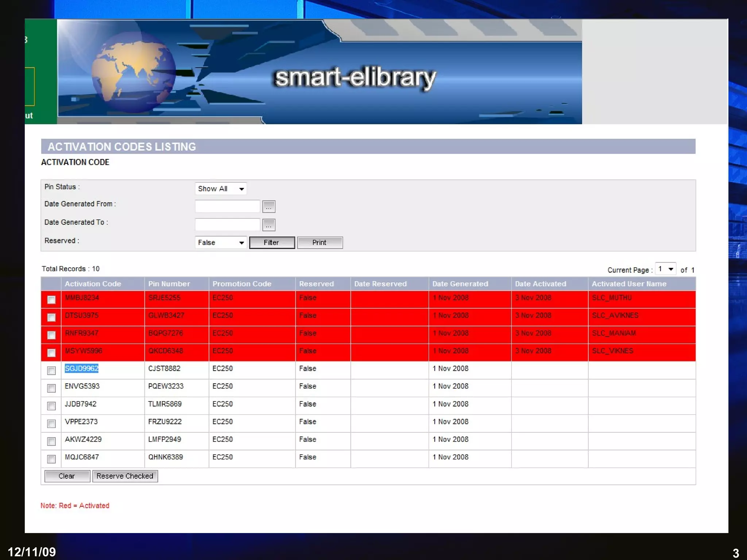Viewport: 747px width, 560px height.
Task: Click into Date Generated From field
Action: [227, 206]
